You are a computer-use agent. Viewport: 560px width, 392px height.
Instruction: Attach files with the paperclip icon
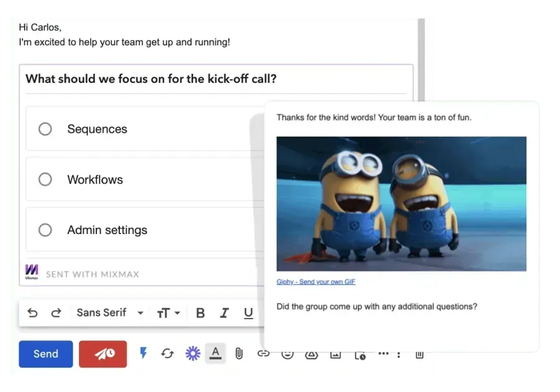(x=239, y=353)
